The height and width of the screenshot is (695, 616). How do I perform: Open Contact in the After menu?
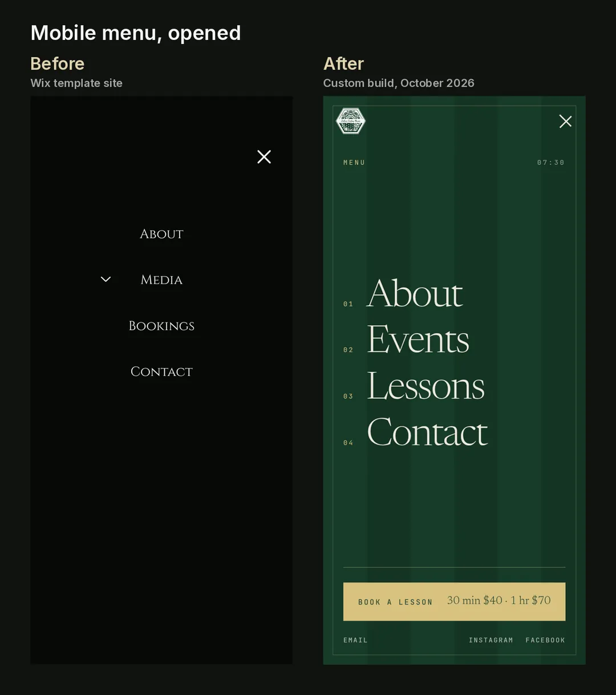coord(428,432)
